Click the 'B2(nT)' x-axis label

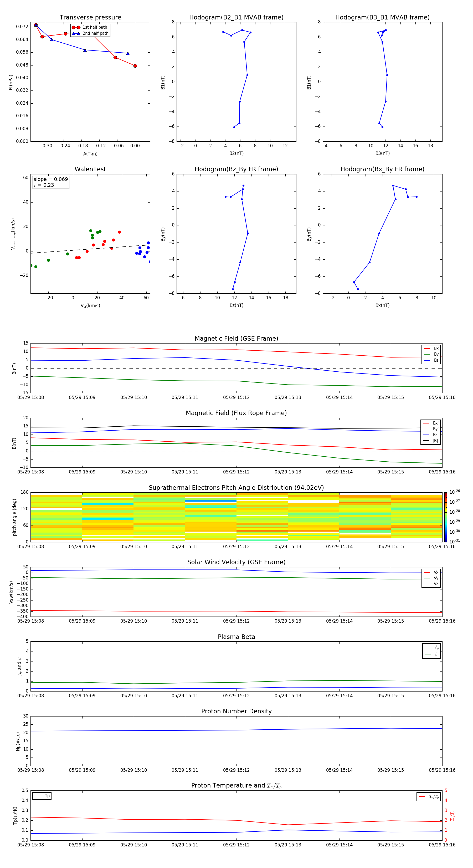236,153
